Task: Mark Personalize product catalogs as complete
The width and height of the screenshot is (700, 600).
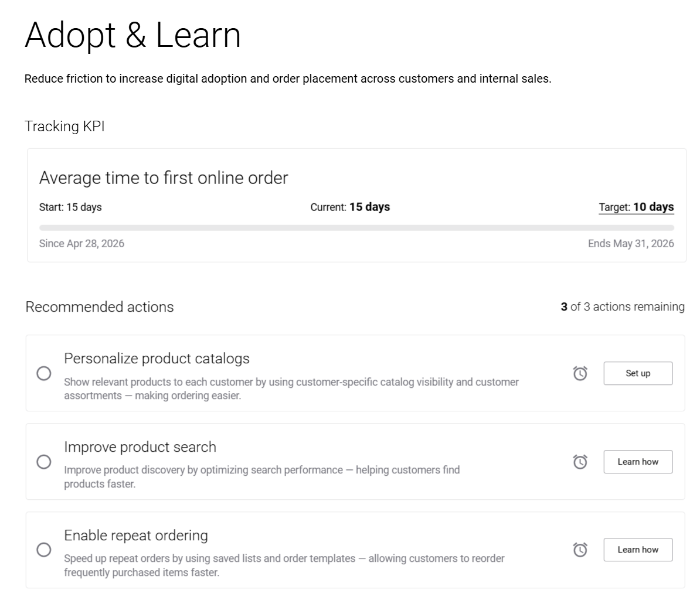Action: coord(44,373)
